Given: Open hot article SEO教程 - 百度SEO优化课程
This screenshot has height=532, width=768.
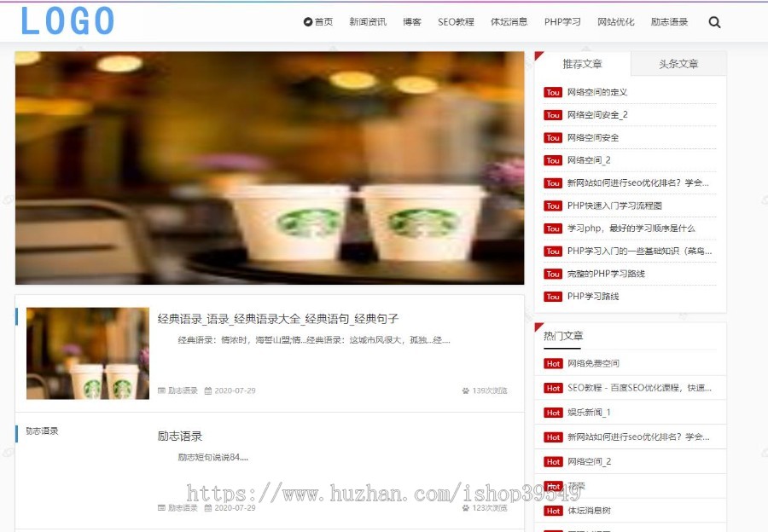Looking at the screenshot, I should pyautogui.click(x=639, y=388).
